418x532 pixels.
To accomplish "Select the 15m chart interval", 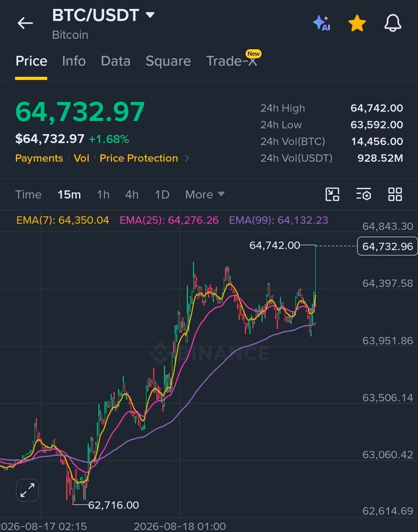I will [x=69, y=194].
